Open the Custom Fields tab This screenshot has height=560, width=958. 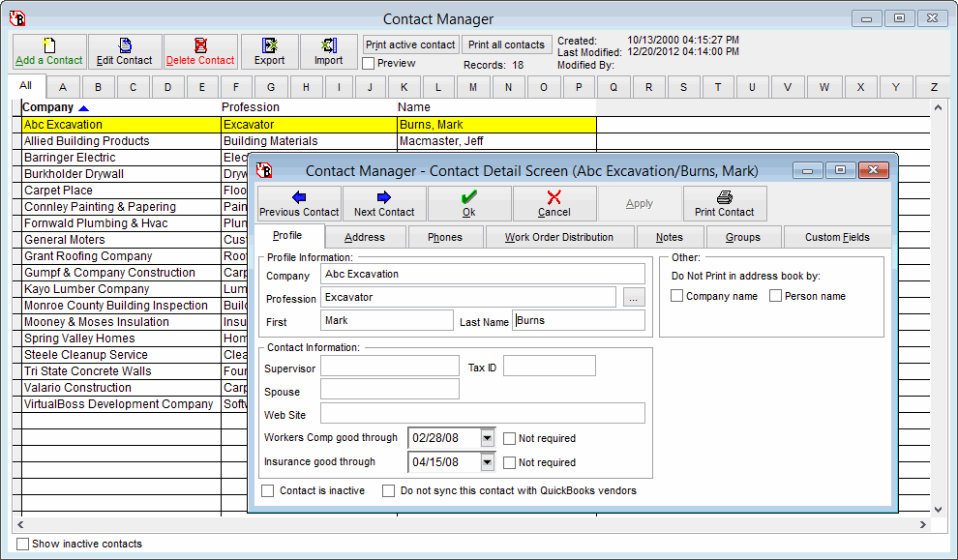(837, 237)
